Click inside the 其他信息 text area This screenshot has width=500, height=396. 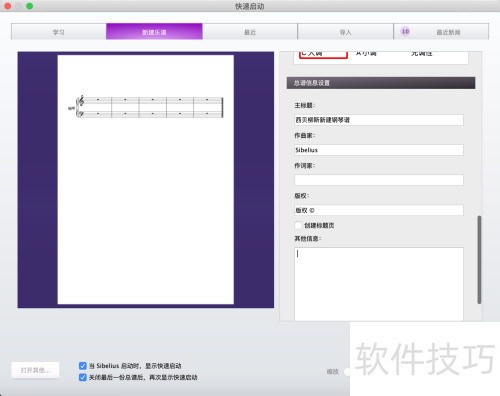pyautogui.click(x=379, y=284)
